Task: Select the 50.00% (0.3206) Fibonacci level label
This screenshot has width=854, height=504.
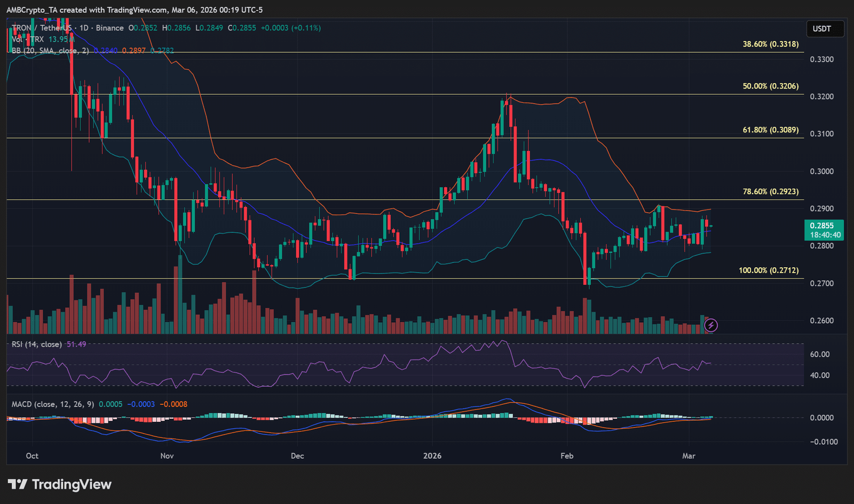Action: (x=770, y=86)
